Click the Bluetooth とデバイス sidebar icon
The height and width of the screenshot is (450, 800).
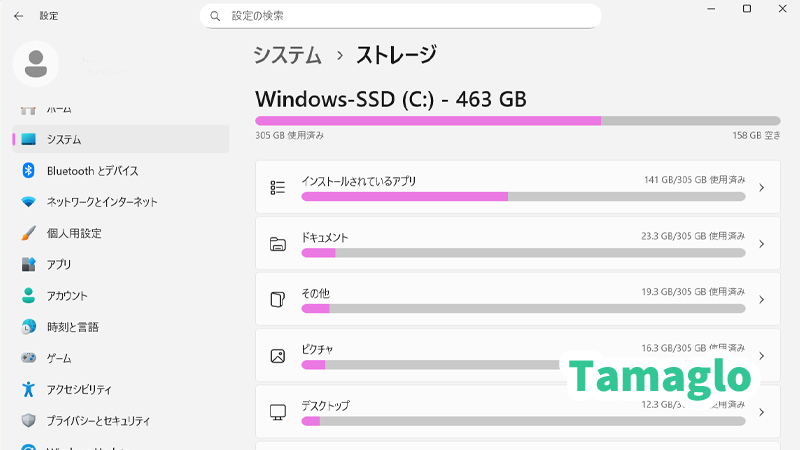(x=28, y=171)
